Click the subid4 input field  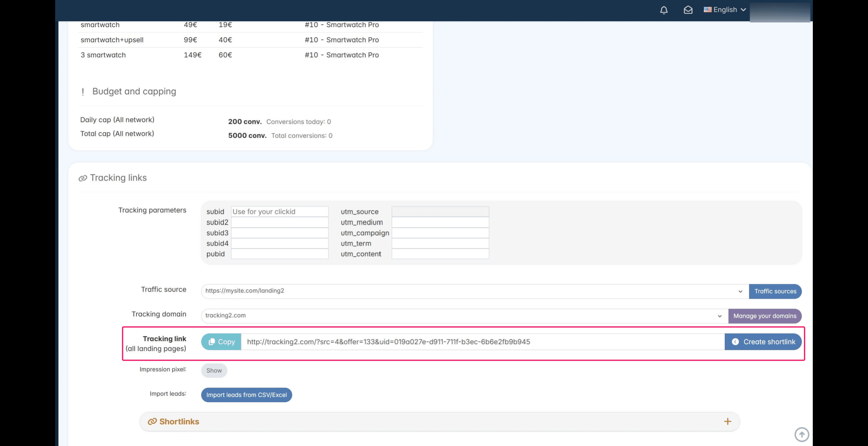(280, 243)
